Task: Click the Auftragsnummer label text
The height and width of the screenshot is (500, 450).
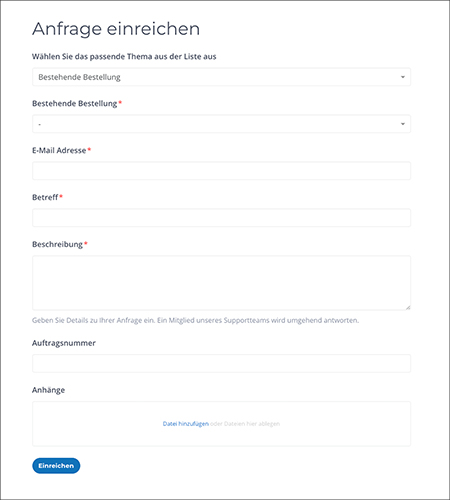Action: pos(64,343)
